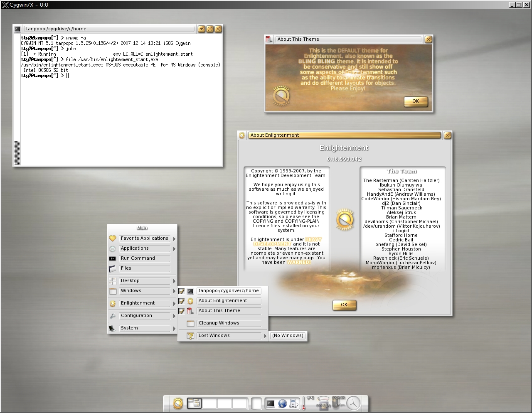
Task: Switch to the second virtual desktop in pager
Action: (209, 403)
